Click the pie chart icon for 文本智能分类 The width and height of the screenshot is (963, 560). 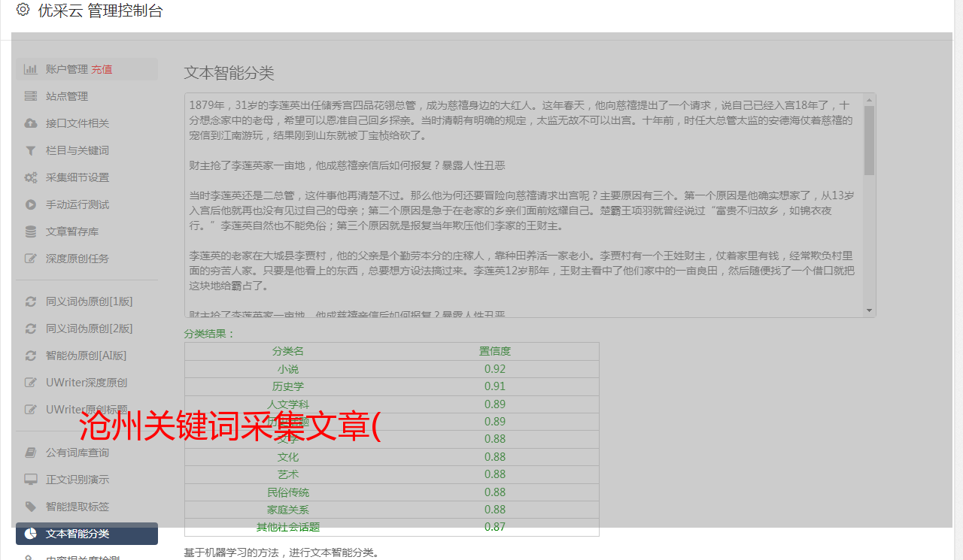(x=31, y=534)
